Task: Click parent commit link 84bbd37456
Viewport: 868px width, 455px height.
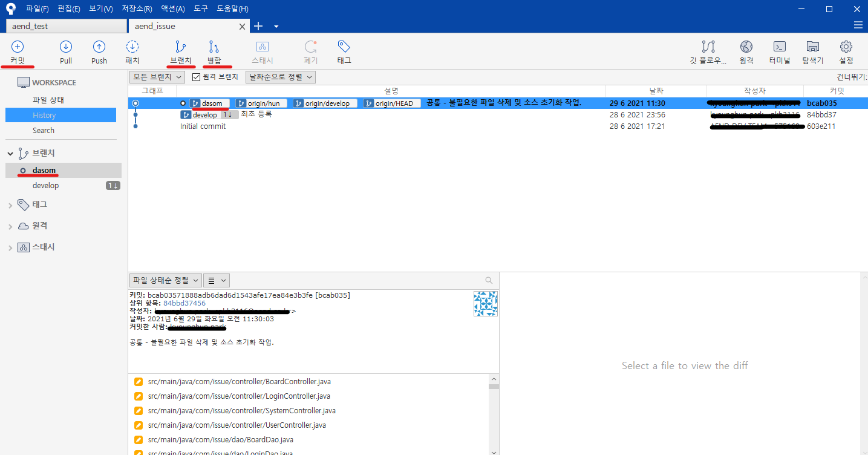Action: 184,303
